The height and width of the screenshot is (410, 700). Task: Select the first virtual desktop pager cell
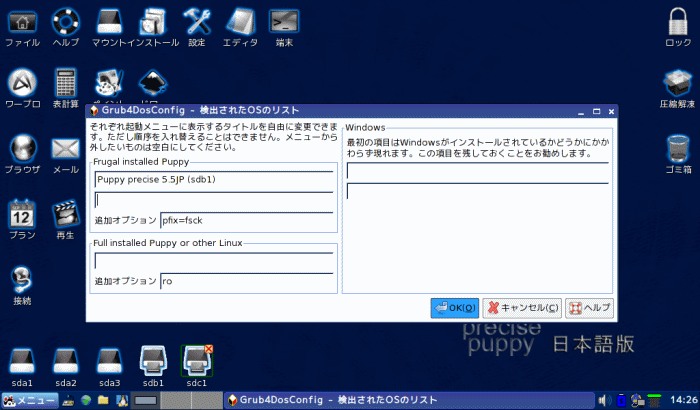click(x=146, y=400)
